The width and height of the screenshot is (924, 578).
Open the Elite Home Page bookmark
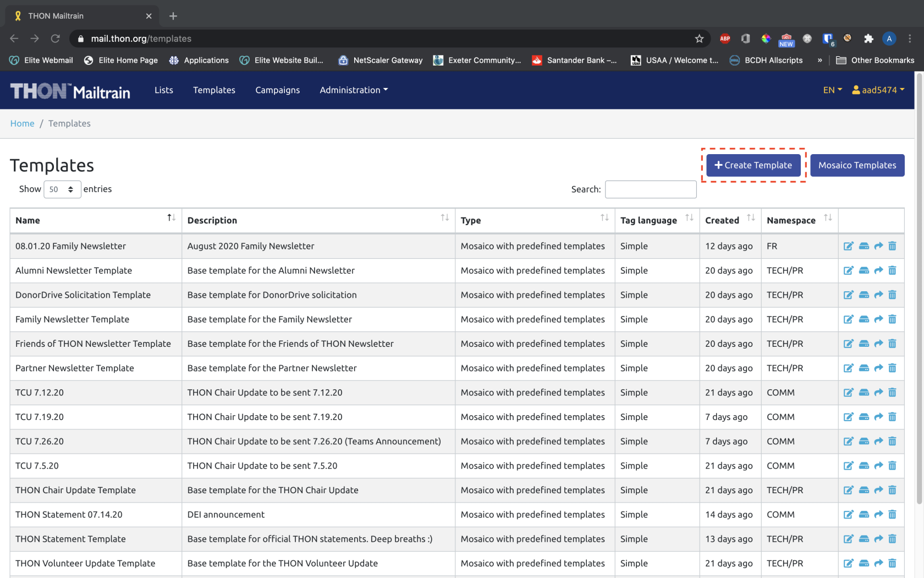[x=120, y=60]
